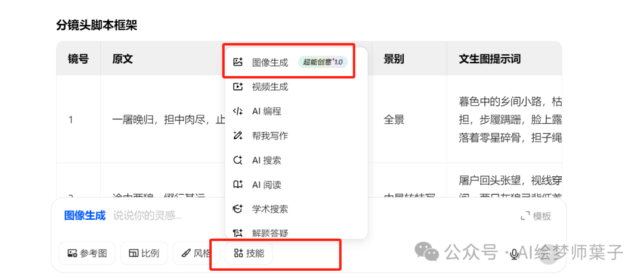Click the image generation icon in menu

[238, 62]
